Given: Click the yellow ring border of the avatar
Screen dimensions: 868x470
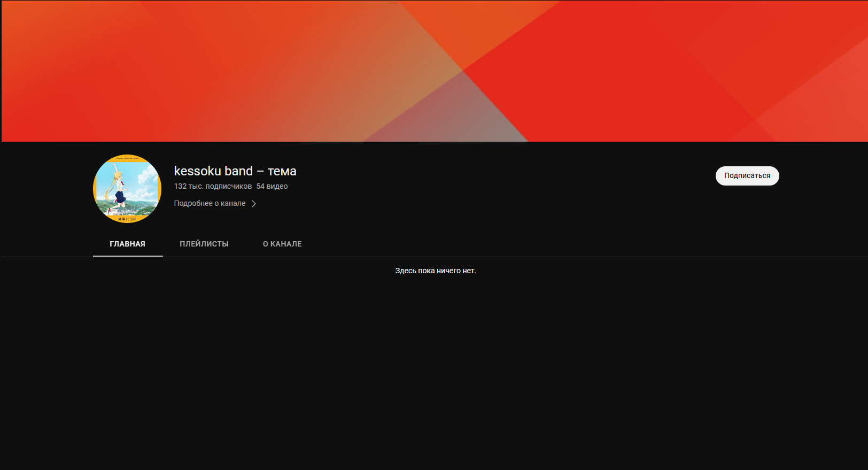Looking at the screenshot, I should click(x=127, y=157).
